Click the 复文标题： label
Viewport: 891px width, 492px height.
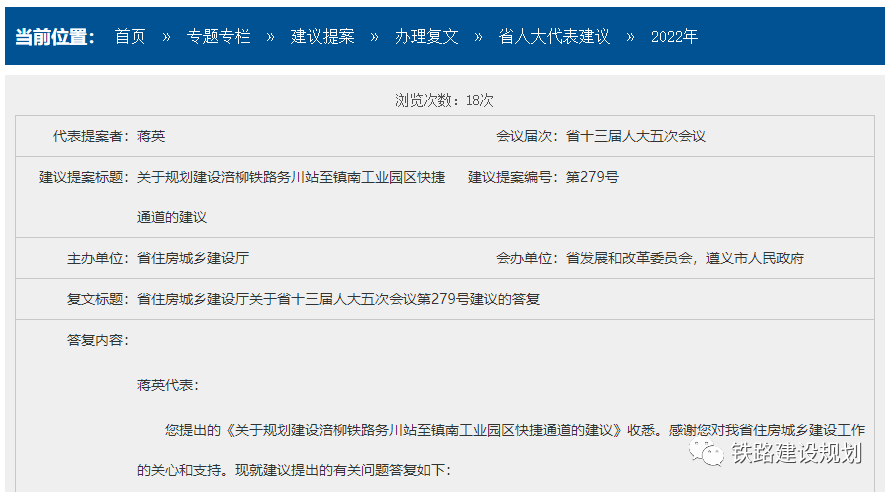click(x=98, y=299)
